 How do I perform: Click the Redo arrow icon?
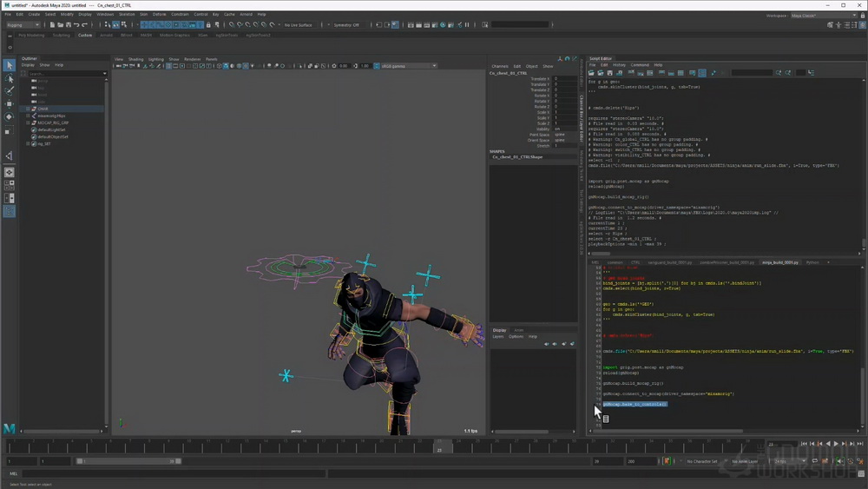coord(85,25)
